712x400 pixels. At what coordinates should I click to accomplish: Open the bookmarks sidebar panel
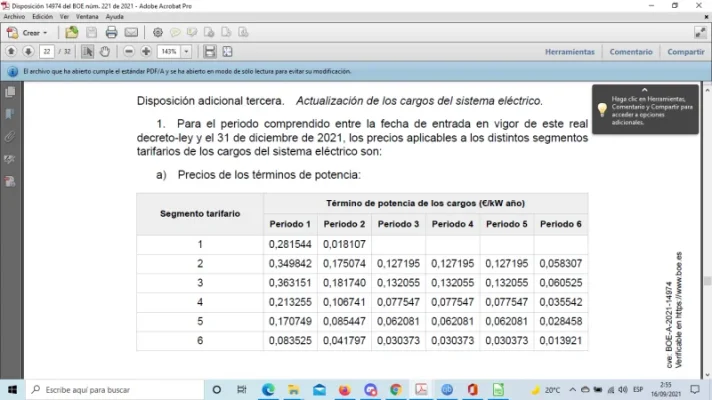click(10, 114)
